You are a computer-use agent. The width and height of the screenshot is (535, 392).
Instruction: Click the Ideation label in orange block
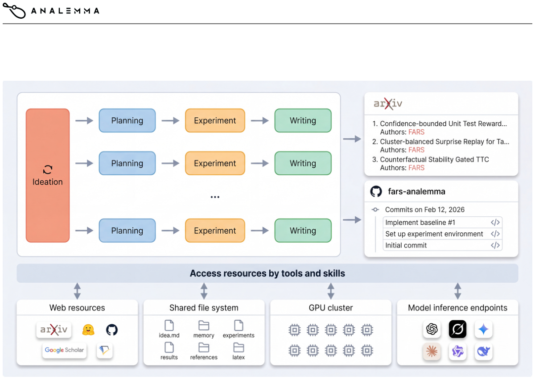point(48,182)
